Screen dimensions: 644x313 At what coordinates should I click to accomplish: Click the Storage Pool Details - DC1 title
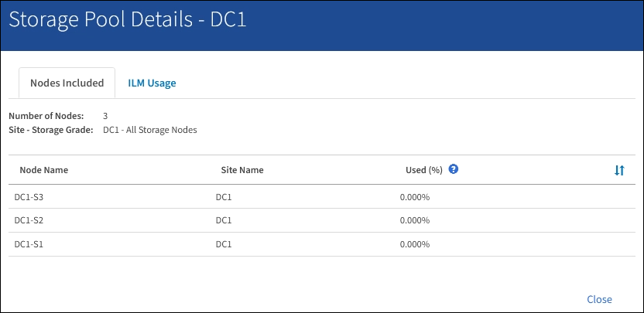[x=128, y=20]
